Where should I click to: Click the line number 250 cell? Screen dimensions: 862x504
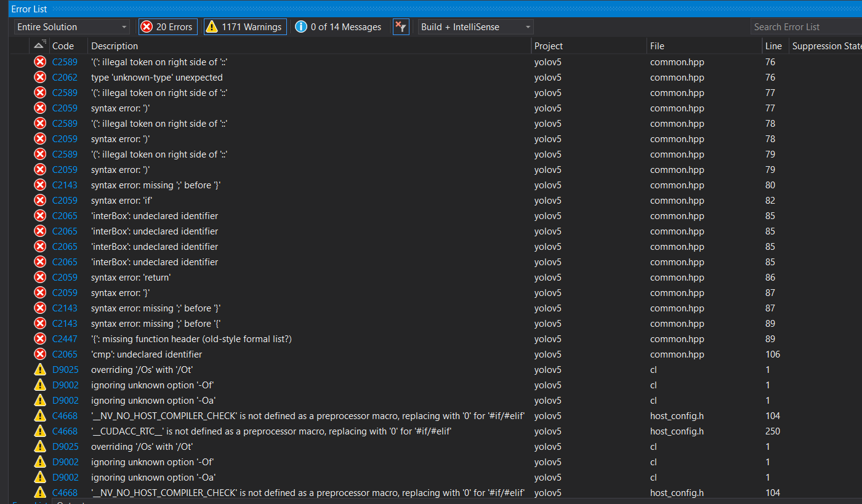tap(773, 431)
